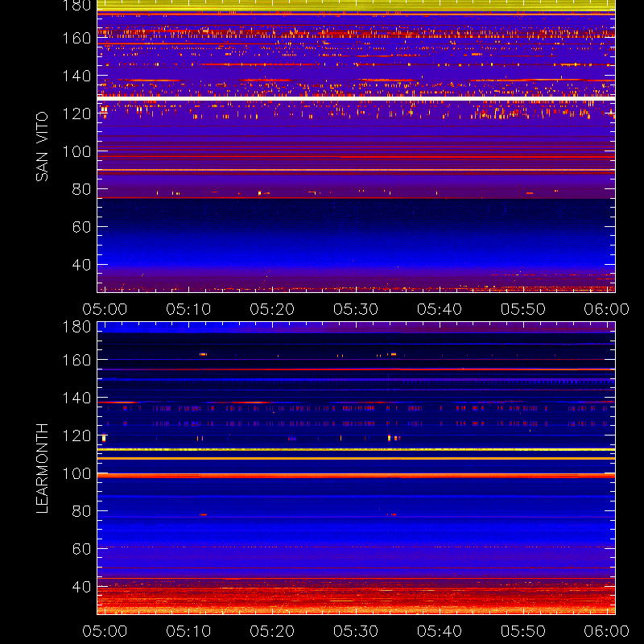Select the 80 tick label on the LEARMONTH plot
This screenshot has height=644, width=644.
(82, 511)
